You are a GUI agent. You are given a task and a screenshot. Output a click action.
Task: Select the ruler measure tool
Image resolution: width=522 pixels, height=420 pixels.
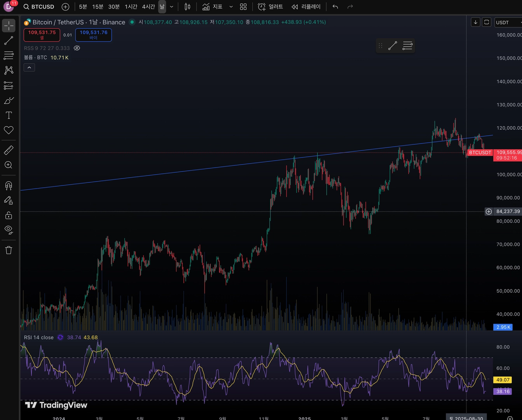[x=9, y=150]
